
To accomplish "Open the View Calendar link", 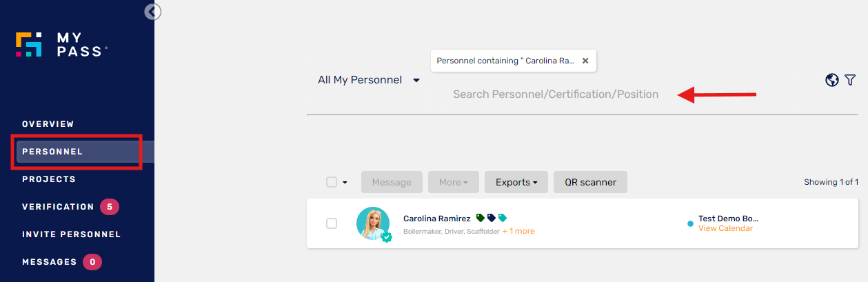I will point(725,228).
